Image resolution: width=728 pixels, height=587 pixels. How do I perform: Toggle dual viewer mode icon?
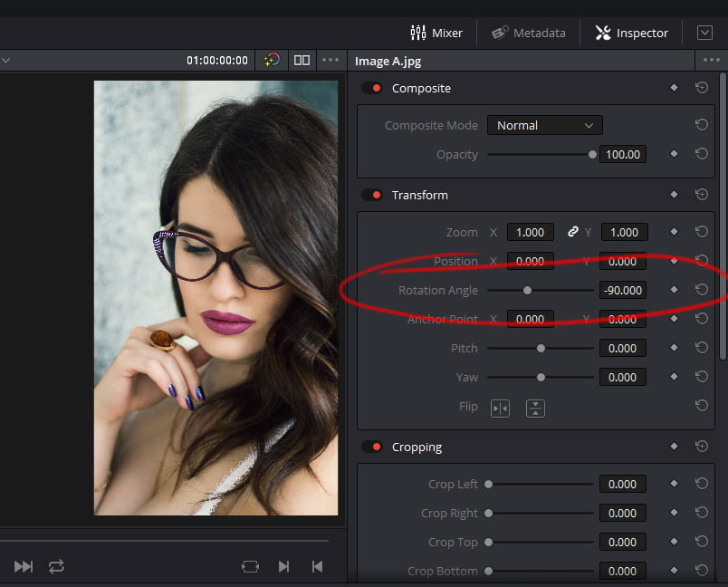[x=302, y=60]
